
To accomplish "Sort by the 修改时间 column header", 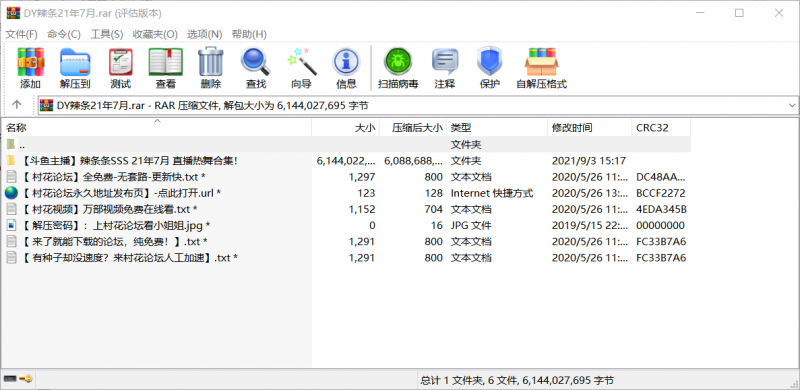I will point(589,128).
